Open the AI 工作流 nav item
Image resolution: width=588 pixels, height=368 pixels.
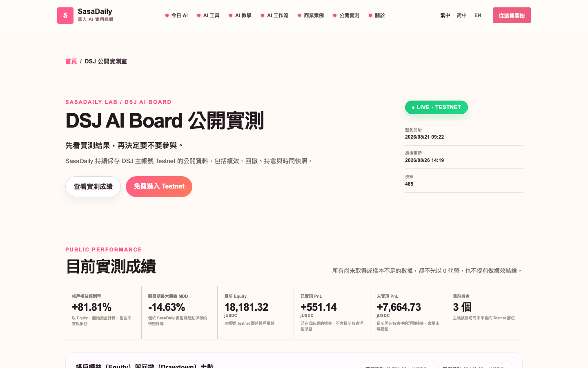(274, 16)
